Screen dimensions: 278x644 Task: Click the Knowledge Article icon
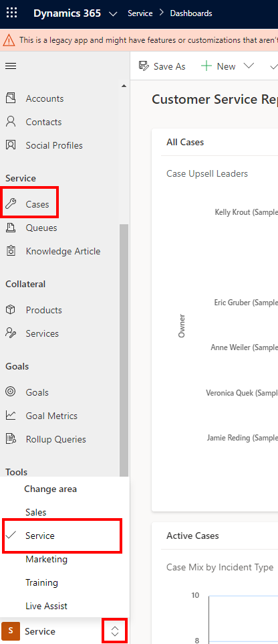click(x=11, y=250)
